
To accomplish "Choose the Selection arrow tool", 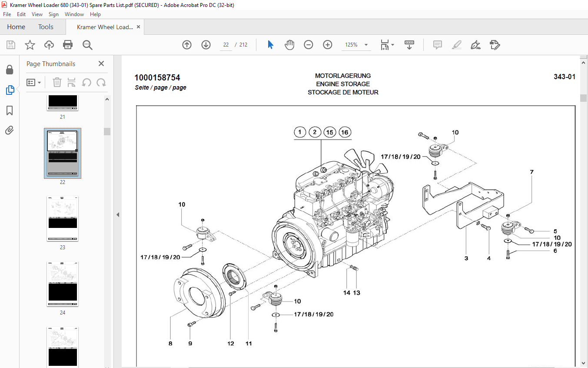I will click(270, 45).
